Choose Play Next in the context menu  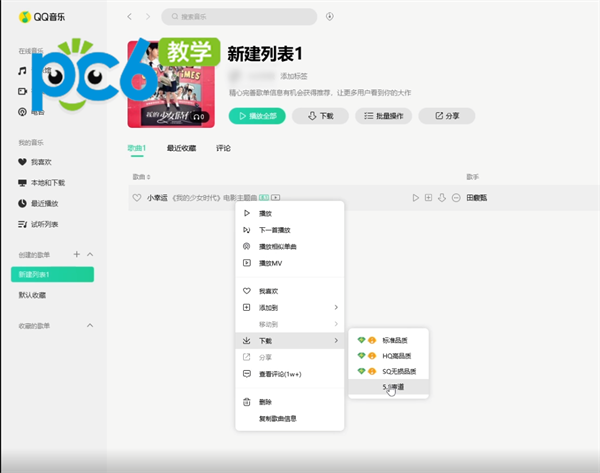(x=290, y=230)
